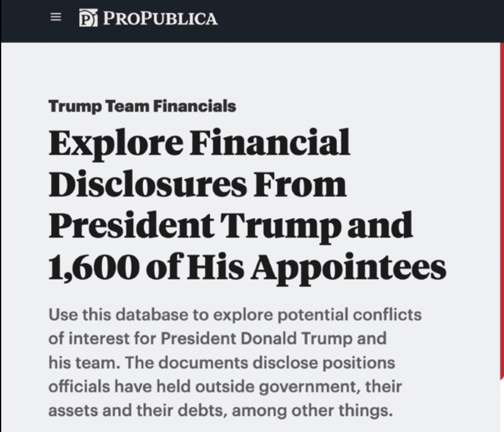Open the Trump Team Financials section link

coord(142,106)
